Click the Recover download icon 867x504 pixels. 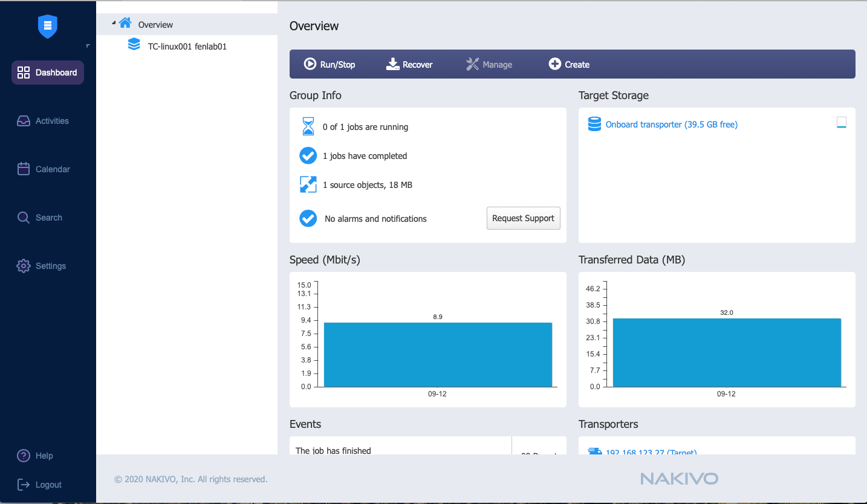pyautogui.click(x=393, y=64)
